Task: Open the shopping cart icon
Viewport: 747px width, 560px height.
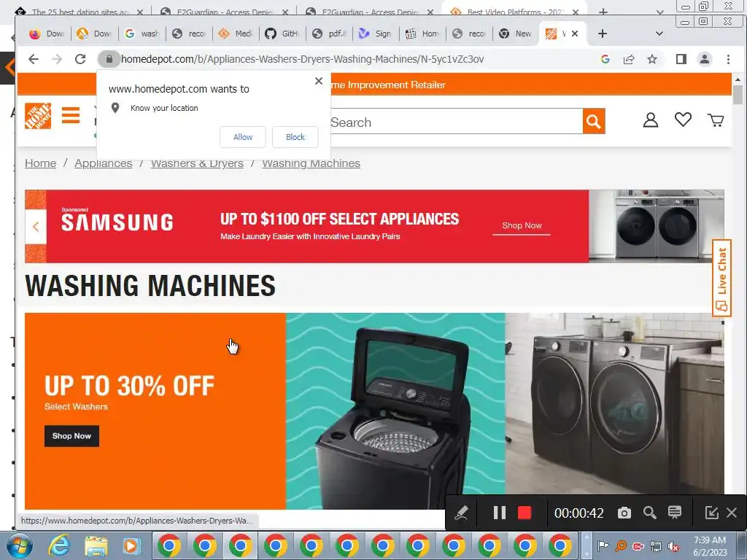Action: (716, 120)
